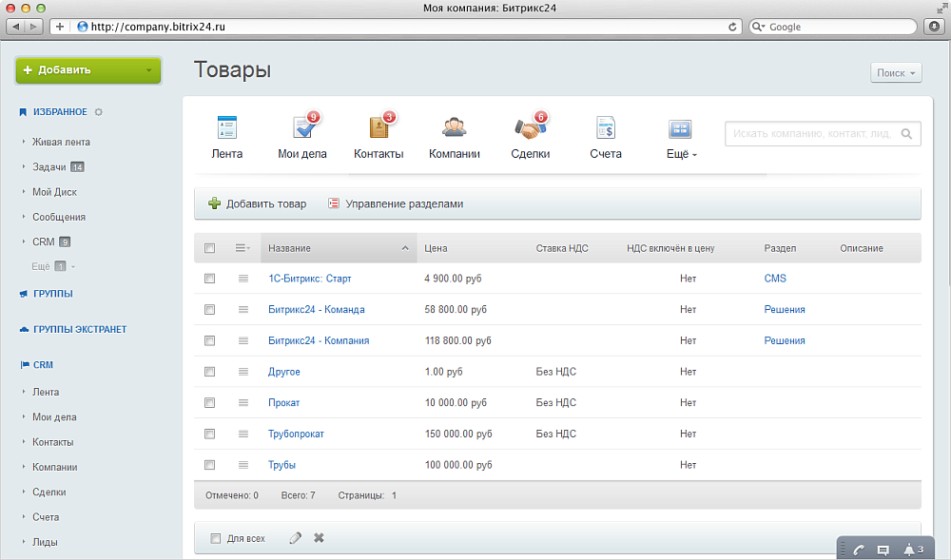Expand the Ещё dropdown in CRM toolbar

pos(681,154)
